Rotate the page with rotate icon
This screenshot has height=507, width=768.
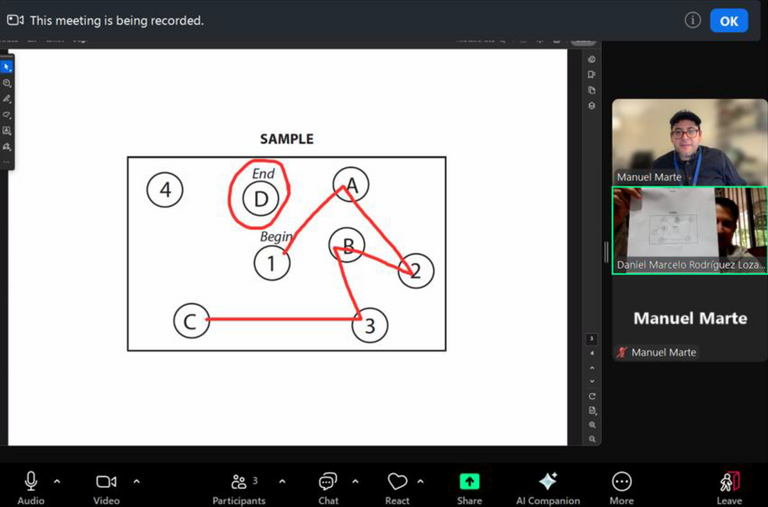point(592,396)
